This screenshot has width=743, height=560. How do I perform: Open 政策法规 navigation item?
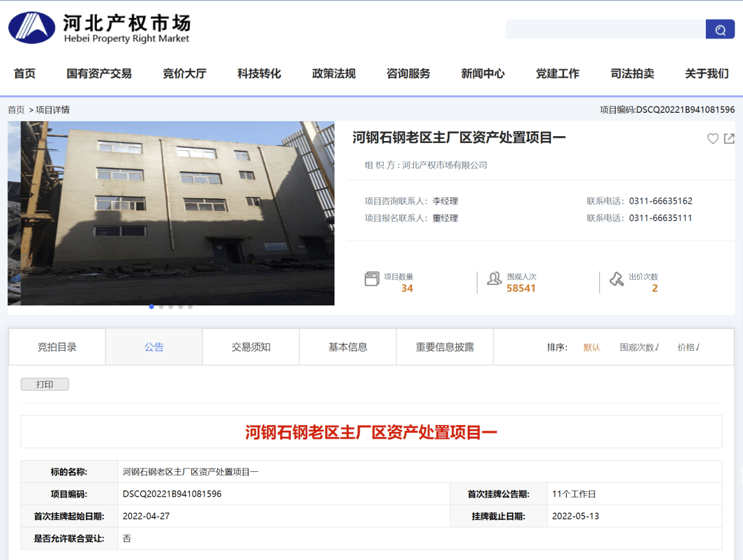(x=334, y=74)
